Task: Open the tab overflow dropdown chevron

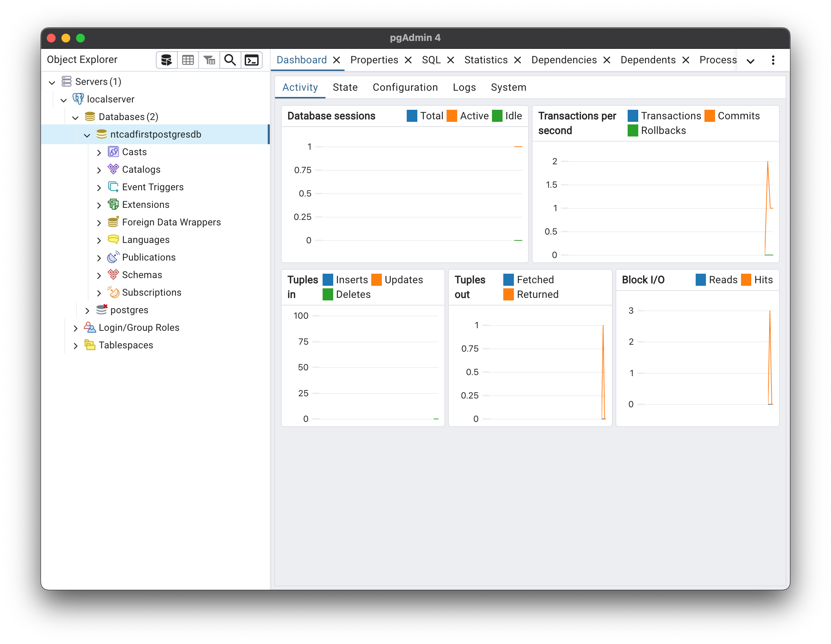Action: (750, 61)
